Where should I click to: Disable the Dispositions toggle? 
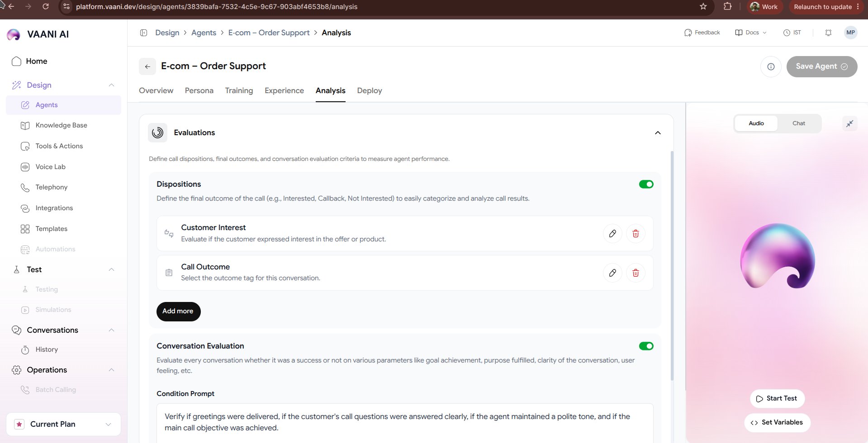(646, 184)
